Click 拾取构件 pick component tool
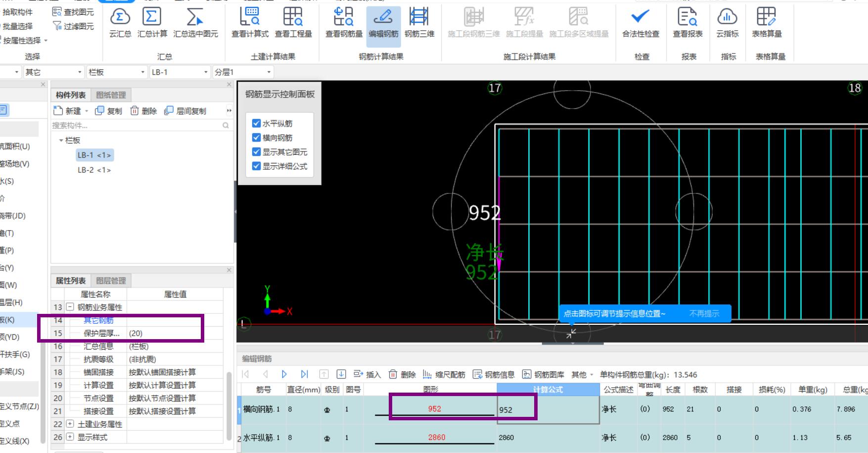This screenshot has width=868, height=453. pos(17,12)
